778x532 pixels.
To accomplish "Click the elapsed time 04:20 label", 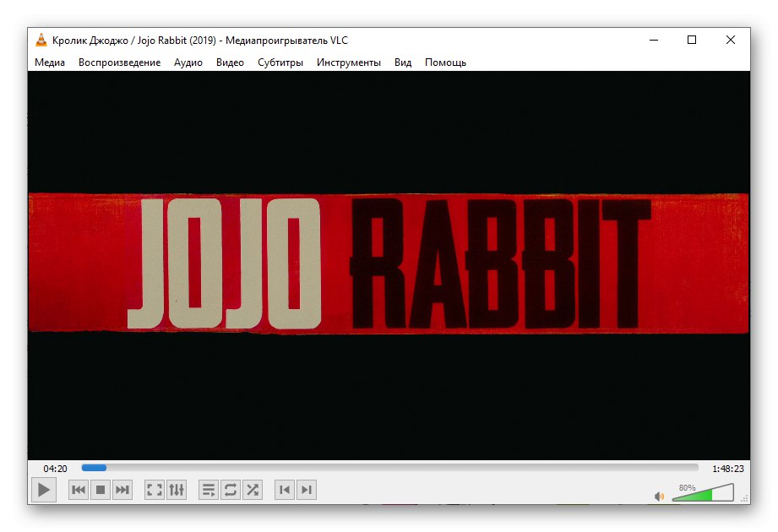I will [55, 469].
